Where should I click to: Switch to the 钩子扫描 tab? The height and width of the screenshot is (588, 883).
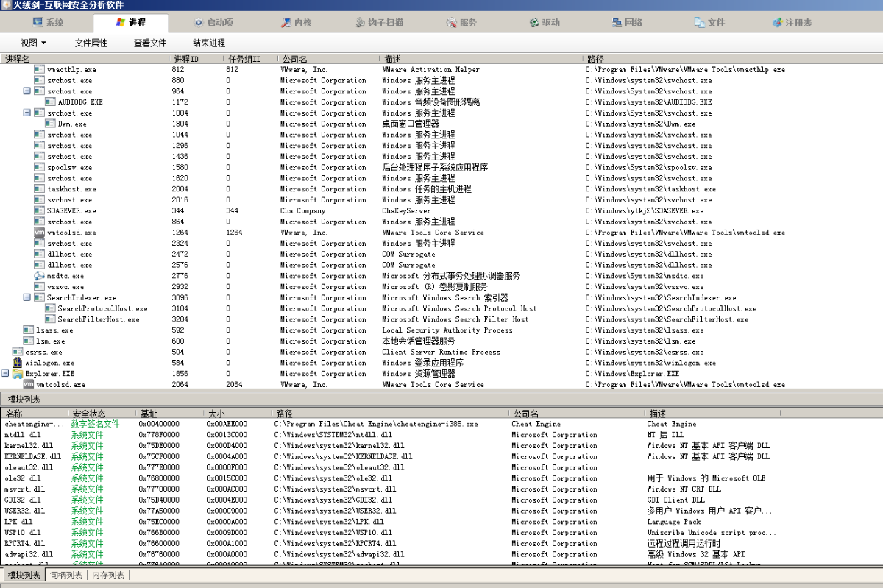point(379,23)
